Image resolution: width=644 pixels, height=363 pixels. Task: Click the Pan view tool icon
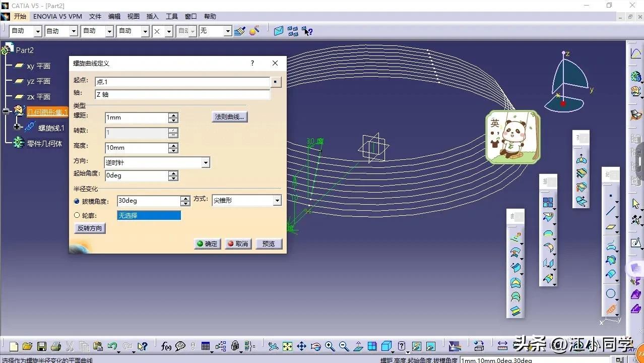pos(301,346)
